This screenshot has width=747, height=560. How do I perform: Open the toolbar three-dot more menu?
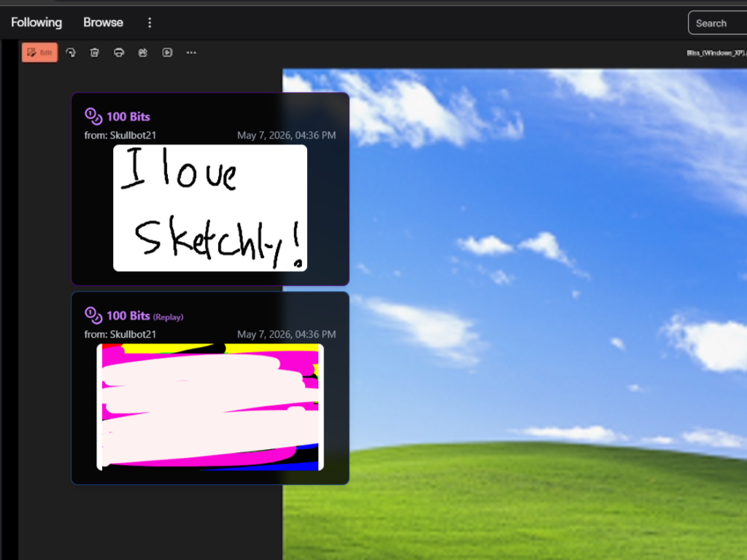[191, 52]
